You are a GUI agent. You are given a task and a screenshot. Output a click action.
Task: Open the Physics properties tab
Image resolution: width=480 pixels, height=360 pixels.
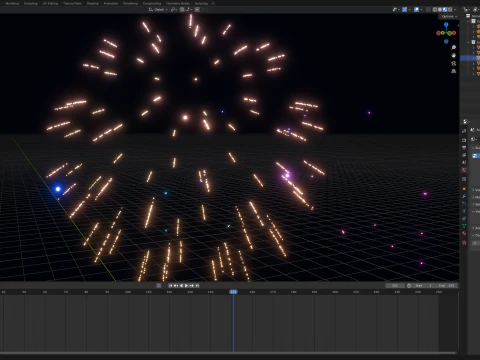pyautogui.click(x=464, y=211)
